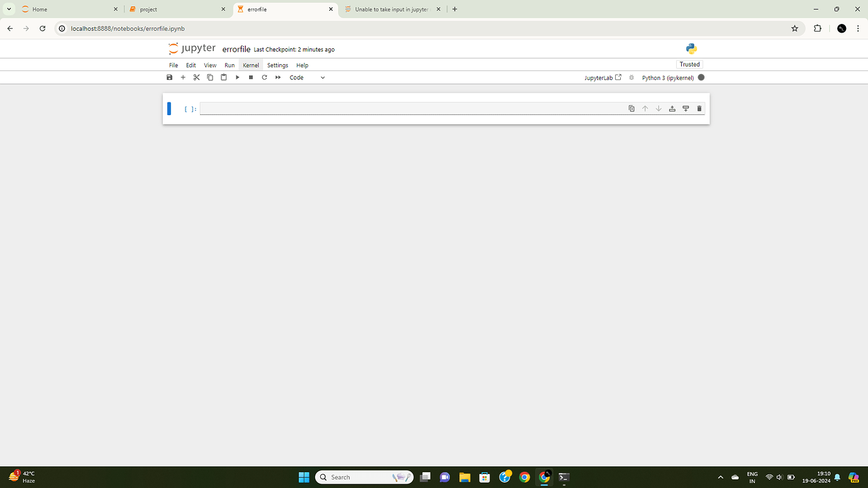Bookmark this page with the star icon

[794, 28]
